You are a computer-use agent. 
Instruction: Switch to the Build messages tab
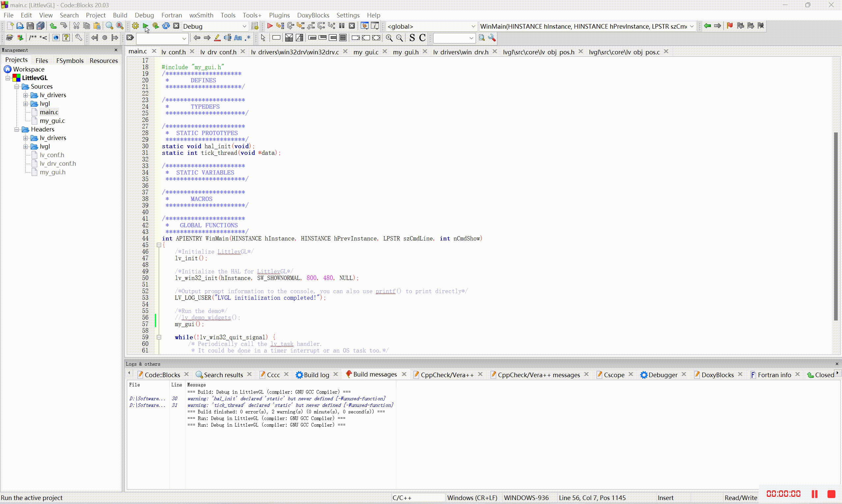374,375
